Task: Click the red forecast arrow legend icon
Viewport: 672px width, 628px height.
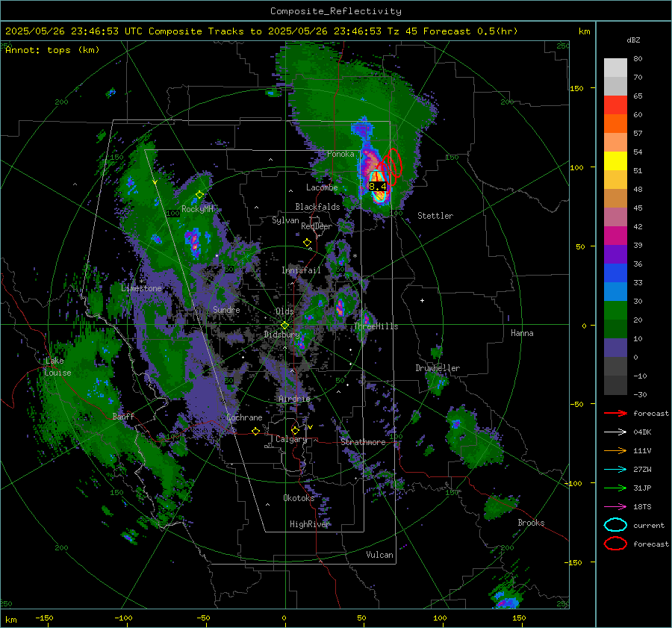Action: 615,413
